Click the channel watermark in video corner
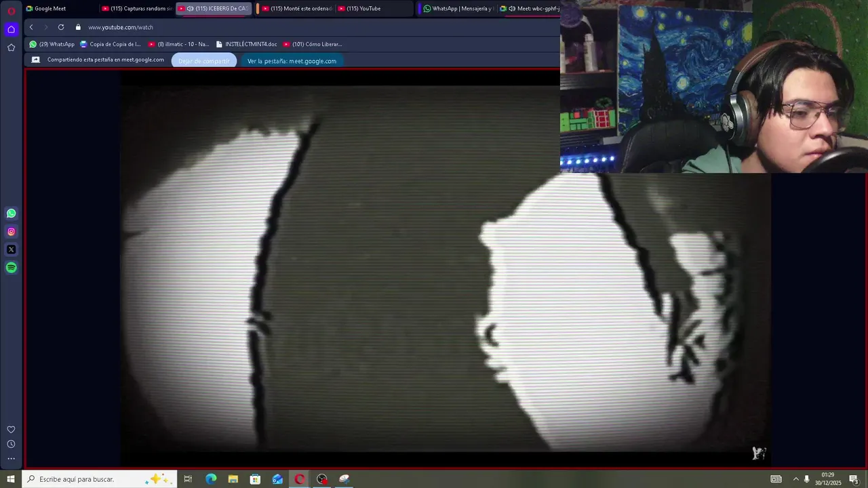The width and height of the screenshot is (868, 488). tap(759, 453)
